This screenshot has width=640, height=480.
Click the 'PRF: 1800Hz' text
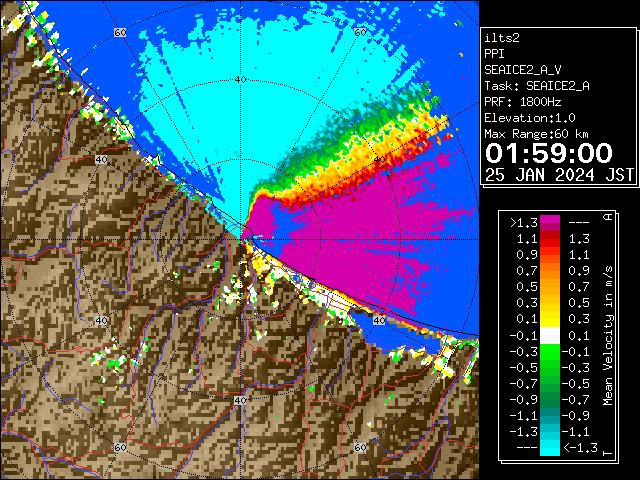523,102
